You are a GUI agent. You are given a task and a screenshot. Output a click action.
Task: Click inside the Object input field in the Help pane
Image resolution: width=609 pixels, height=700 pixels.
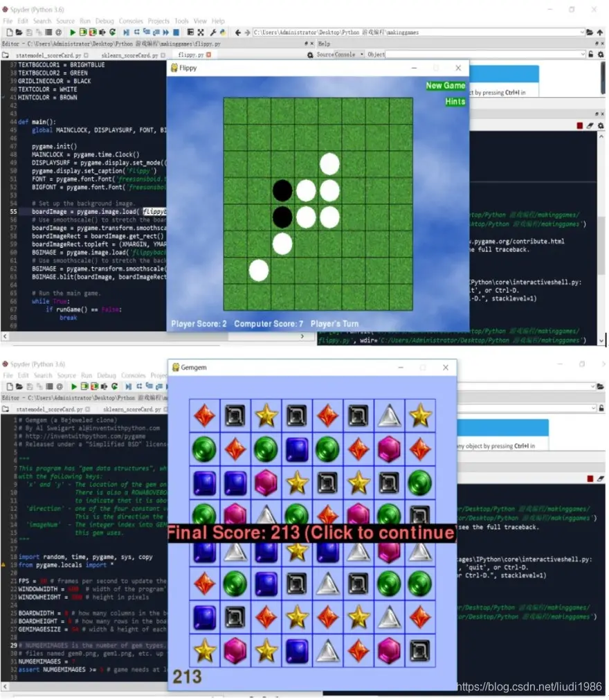pyautogui.click(x=482, y=55)
